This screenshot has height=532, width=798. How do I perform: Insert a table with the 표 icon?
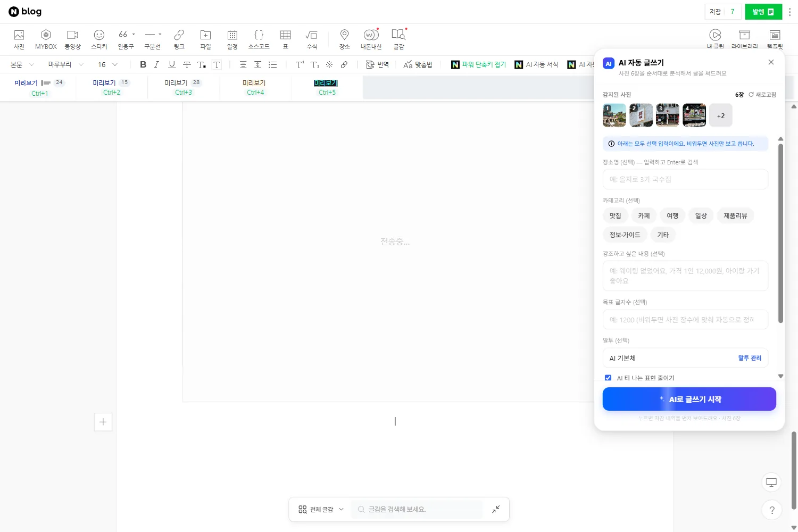pyautogui.click(x=286, y=39)
